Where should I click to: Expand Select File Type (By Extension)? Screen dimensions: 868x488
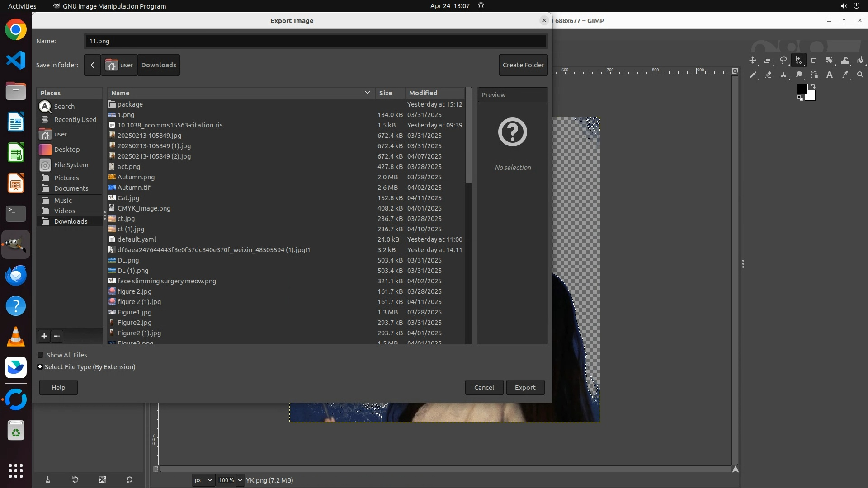[x=40, y=367]
